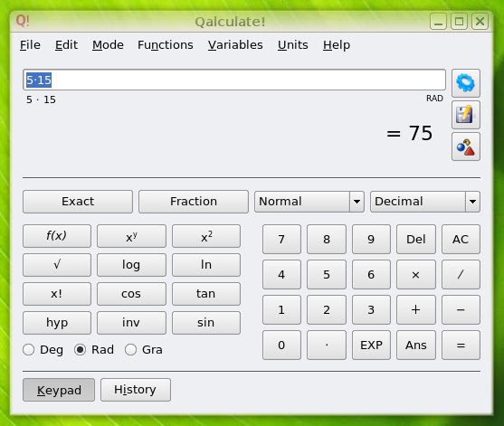Click the x to the power y button
The image size is (504, 426).
131,236
